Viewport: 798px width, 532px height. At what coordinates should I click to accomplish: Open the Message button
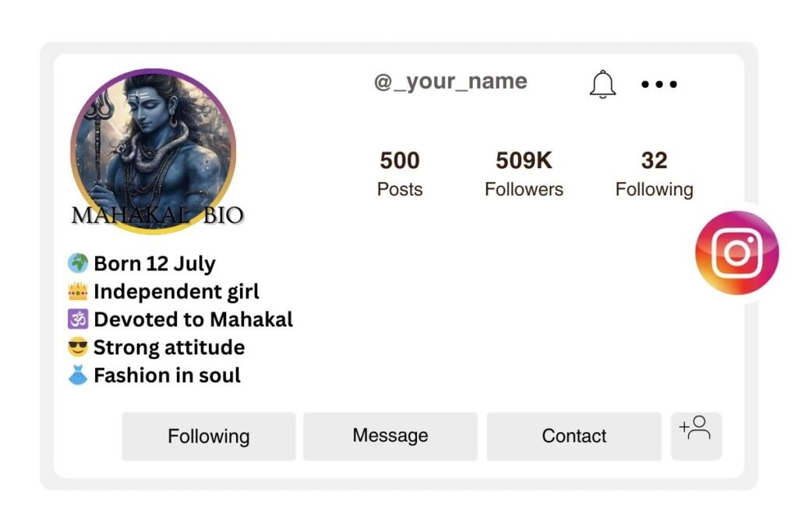pos(390,436)
